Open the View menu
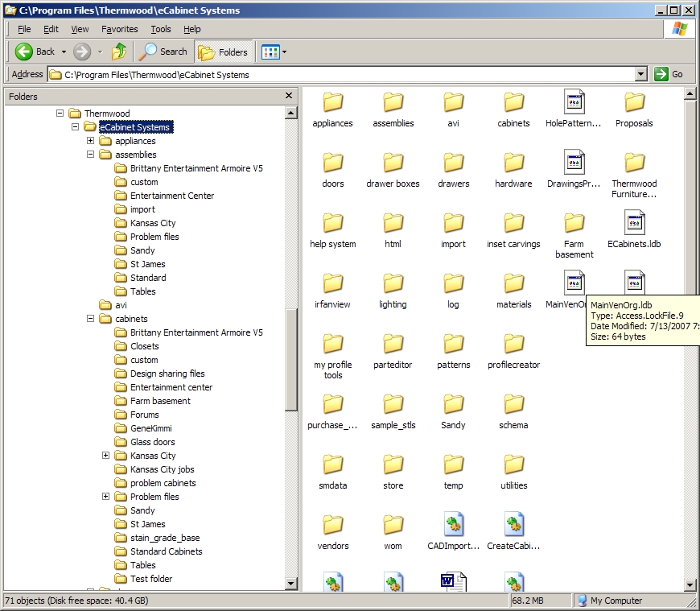This screenshot has width=700, height=611. [80, 29]
